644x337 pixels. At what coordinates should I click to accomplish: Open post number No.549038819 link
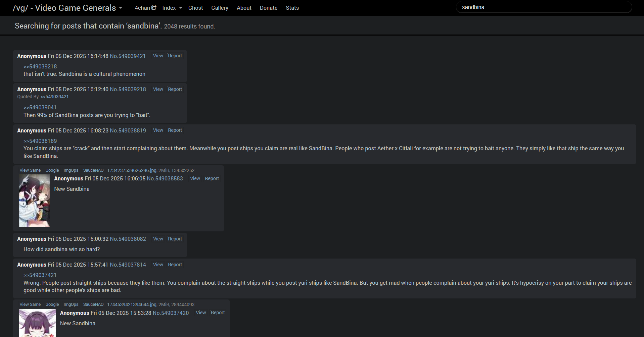128,130
